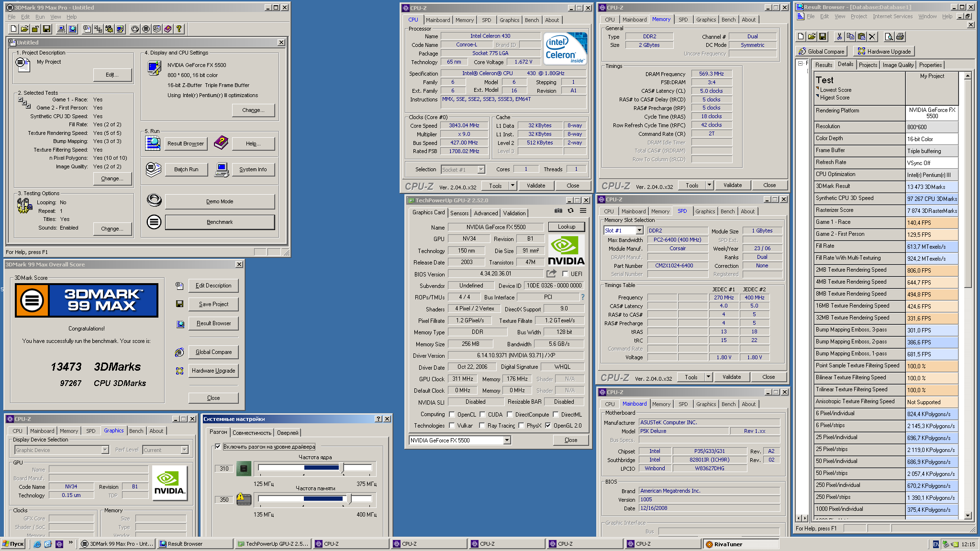This screenshot has width=980, height=551.
Task: Click GPU-Z BIOS export share icon
Action: coord(552,274)
